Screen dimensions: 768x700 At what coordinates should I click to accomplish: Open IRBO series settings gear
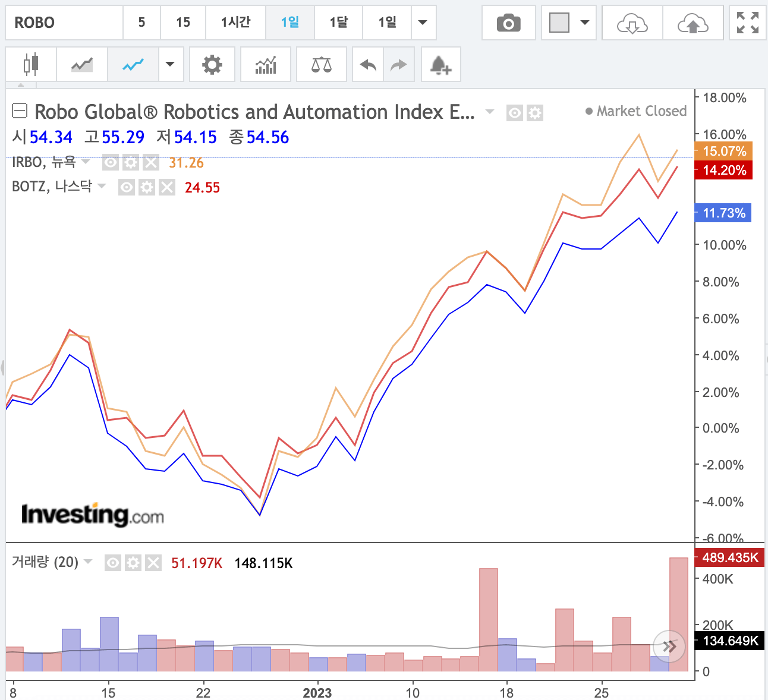pyautogui.click(x=131, y=162)
